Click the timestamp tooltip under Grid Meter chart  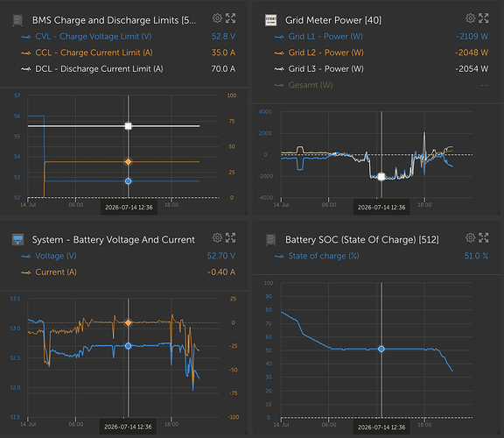[381, 208]
